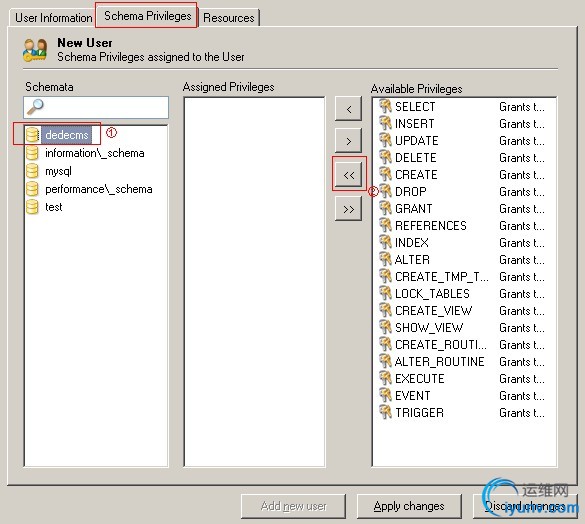585x524 pixels.
Task: Remove all privileges with double right arrow
Action: click(x=348, y=209)
